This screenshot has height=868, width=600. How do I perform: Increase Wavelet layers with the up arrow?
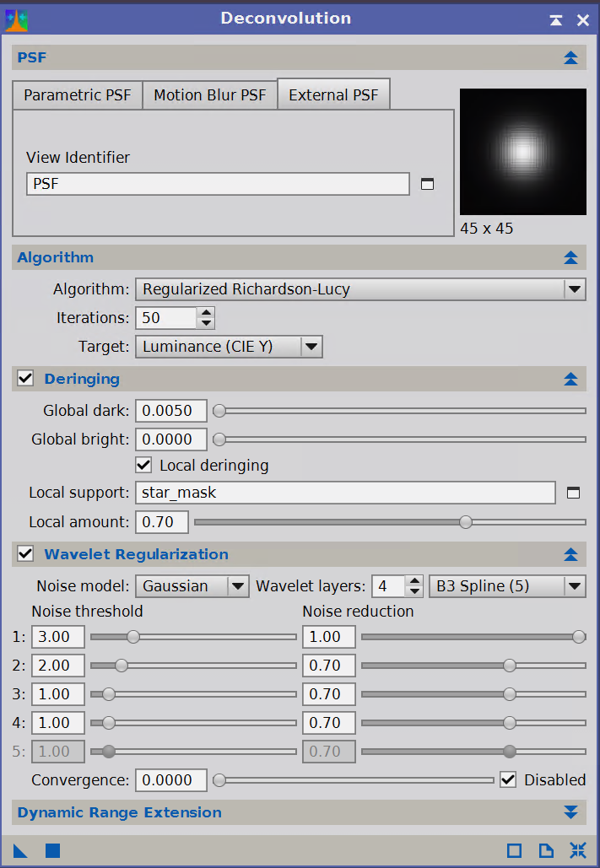point(414,580)
